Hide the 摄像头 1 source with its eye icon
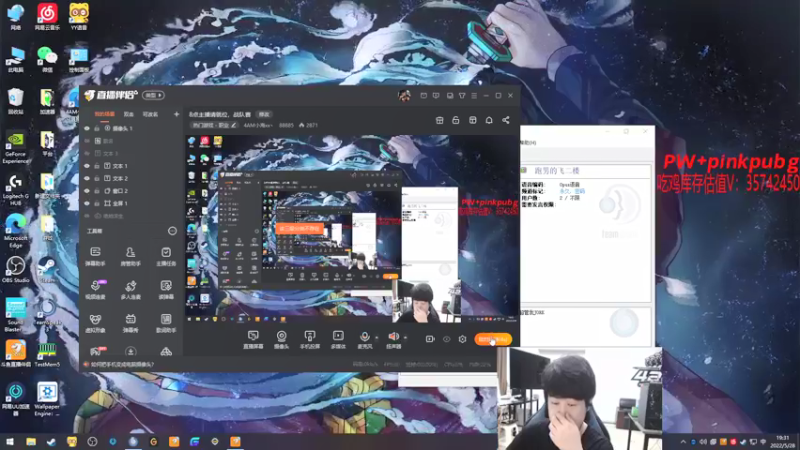800x450 pixels. click(x=87, y=129)
